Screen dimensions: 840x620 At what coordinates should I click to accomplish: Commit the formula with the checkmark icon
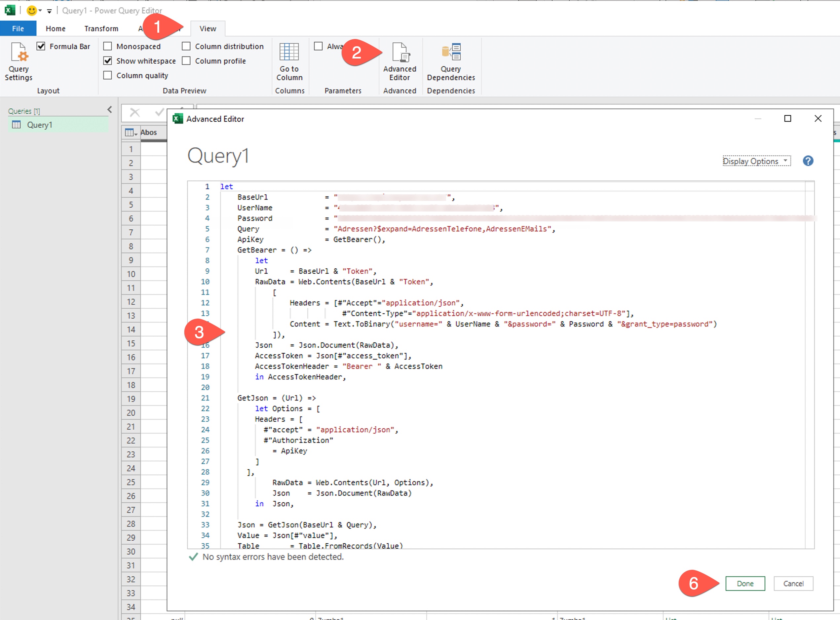pyautogui.click(x=159, y=112)
